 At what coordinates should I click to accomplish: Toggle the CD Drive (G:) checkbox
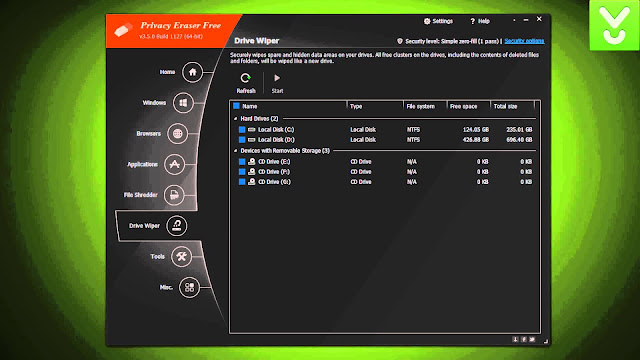tap(242, 182)
